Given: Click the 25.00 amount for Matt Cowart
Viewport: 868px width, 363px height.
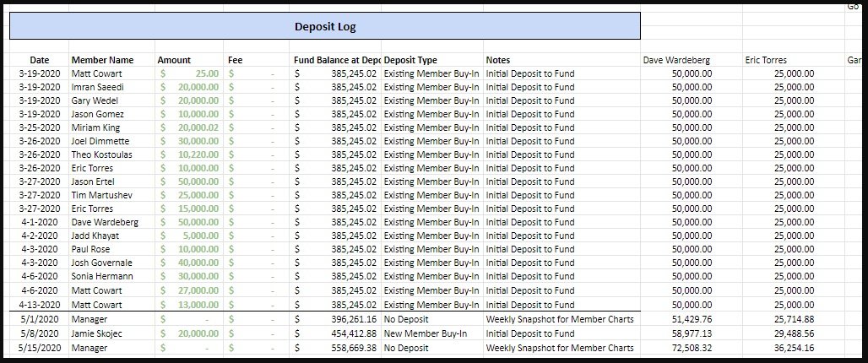Looking at the screenshot, I should coord(189,73).
